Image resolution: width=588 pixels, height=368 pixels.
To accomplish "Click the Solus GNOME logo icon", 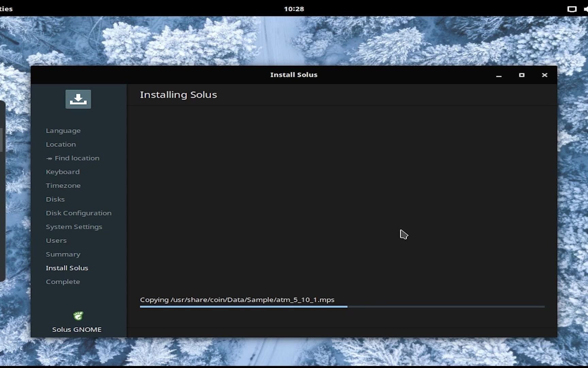I will [x=78, y=316].
